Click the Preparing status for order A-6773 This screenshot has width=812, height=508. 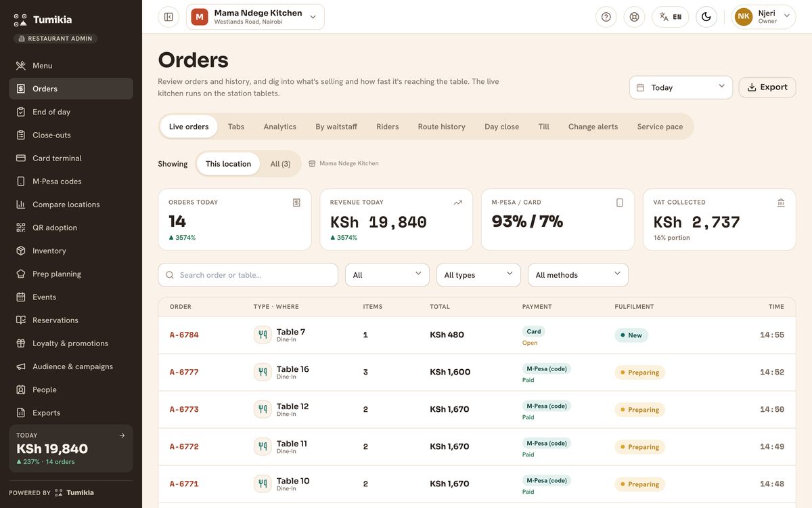click(639, 410)
